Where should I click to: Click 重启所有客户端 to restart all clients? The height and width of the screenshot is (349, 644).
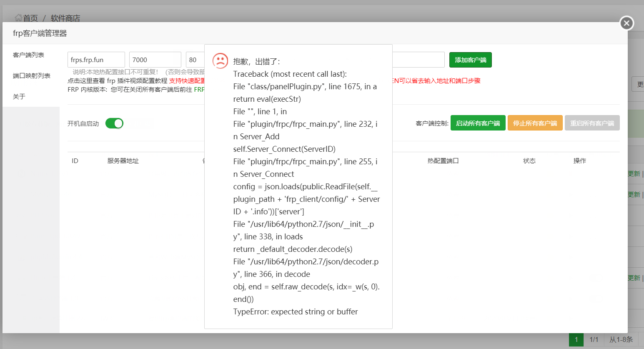[x=592, y=123]
